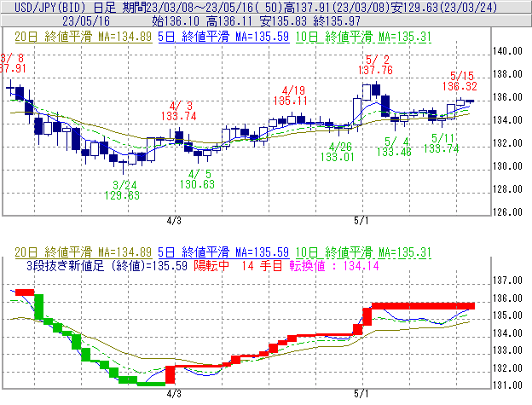The image size is (532, 405).
Task: Click the opening price 始136.10
Action: (x=176, y=21)
